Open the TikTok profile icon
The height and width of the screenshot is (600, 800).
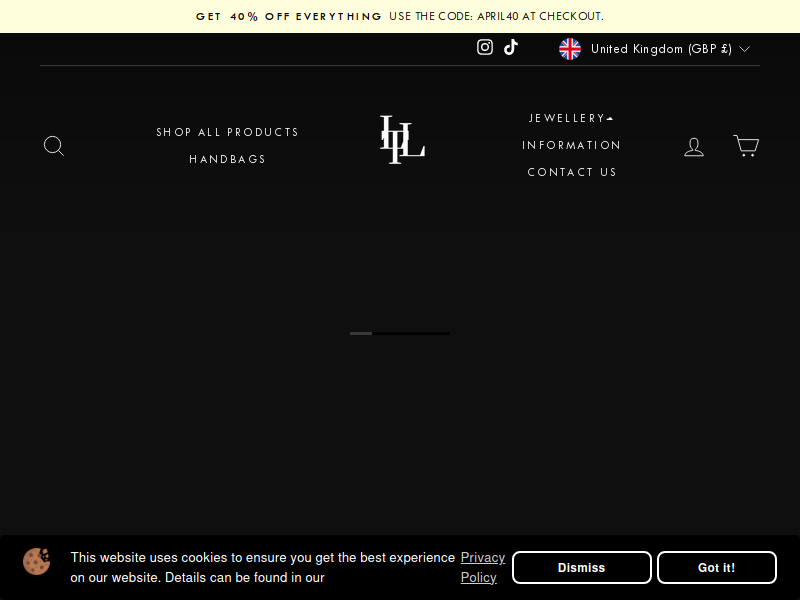click(x=511, y=47)
